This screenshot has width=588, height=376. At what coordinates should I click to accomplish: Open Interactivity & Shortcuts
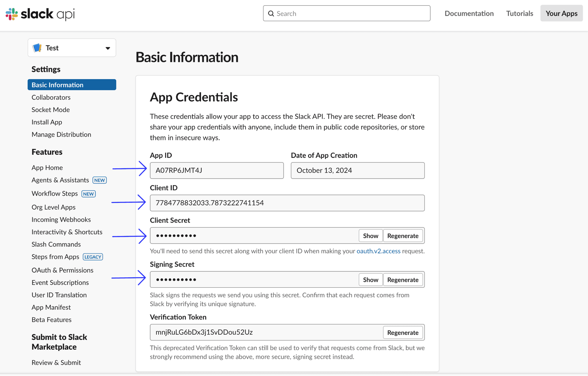tap(67, 232)
